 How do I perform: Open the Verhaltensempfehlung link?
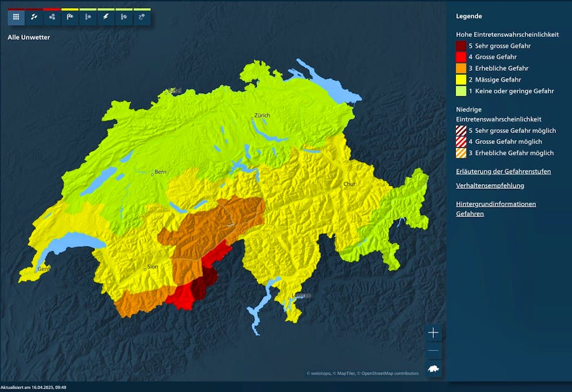tap(490, 185)
